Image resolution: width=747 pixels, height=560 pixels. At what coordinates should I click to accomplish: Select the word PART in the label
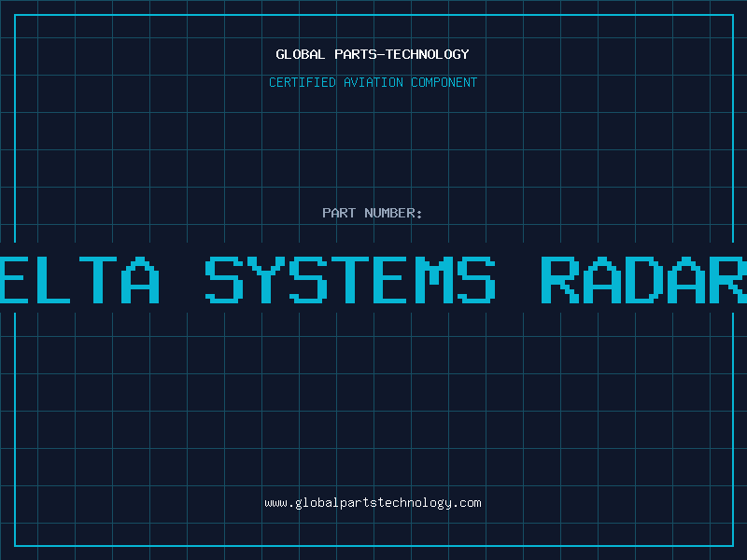pyautogui.click(x=339, y=213)
